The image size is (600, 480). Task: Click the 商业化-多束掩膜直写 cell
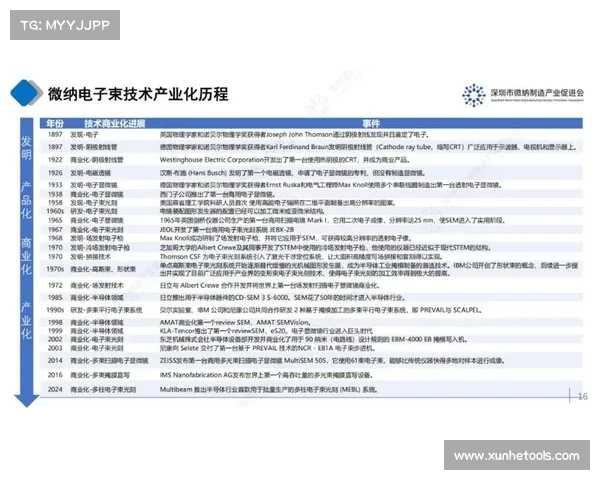tap(99, 375)
